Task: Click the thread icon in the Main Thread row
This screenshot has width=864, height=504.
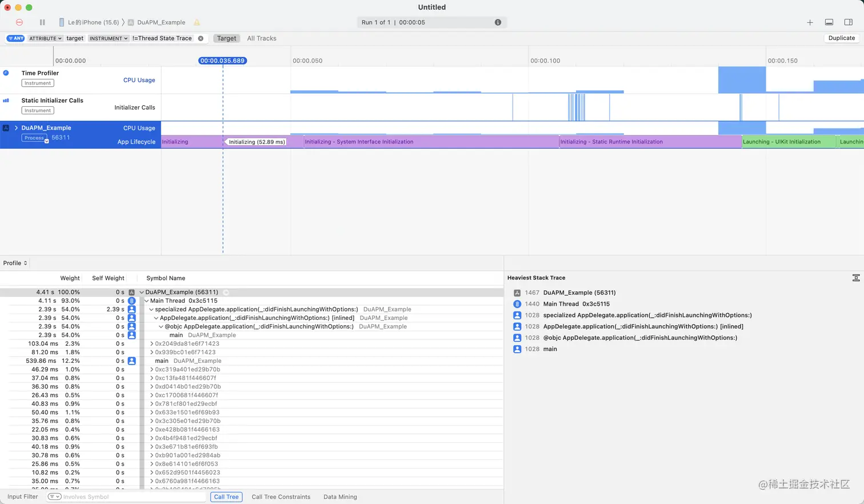Action: click(132, 301)
